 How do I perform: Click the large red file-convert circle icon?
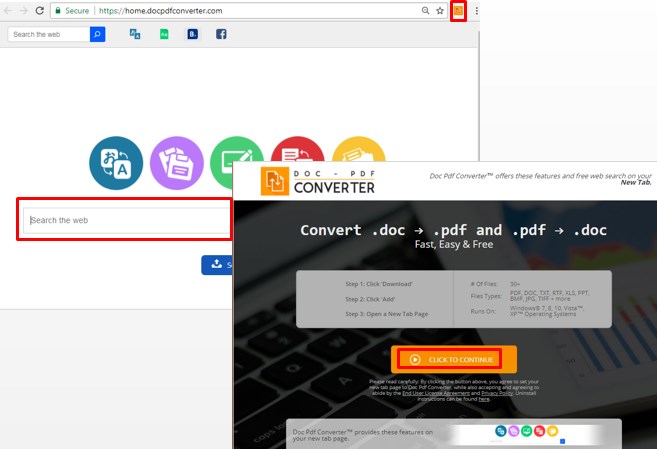(x=297, y=149)
